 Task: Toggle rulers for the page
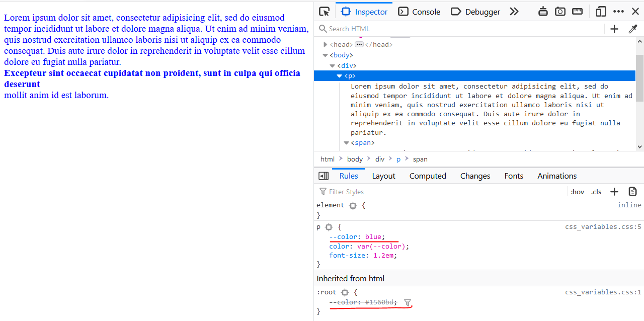(x=578, y=12)
